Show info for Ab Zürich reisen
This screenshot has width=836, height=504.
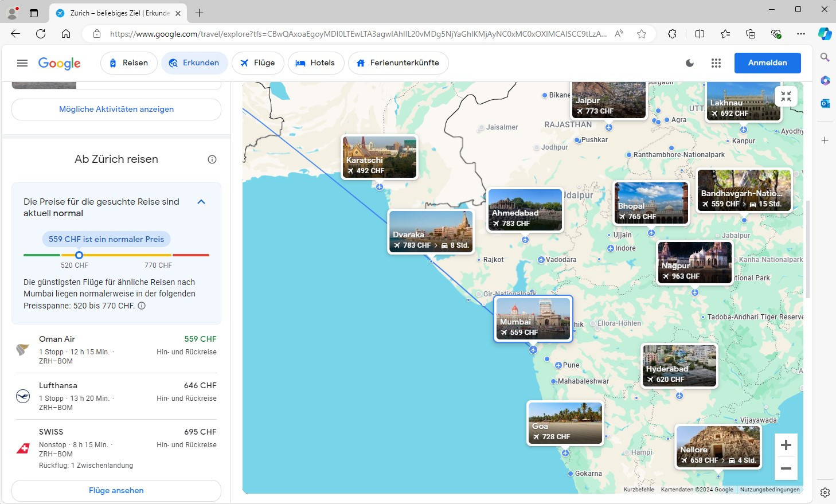212,159
